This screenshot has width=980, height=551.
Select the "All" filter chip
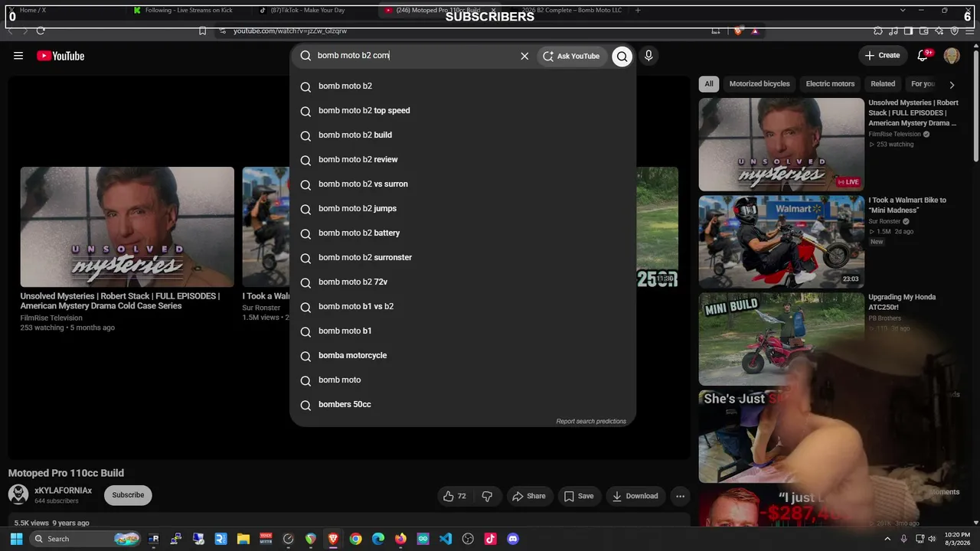click(x=709, y=84)
